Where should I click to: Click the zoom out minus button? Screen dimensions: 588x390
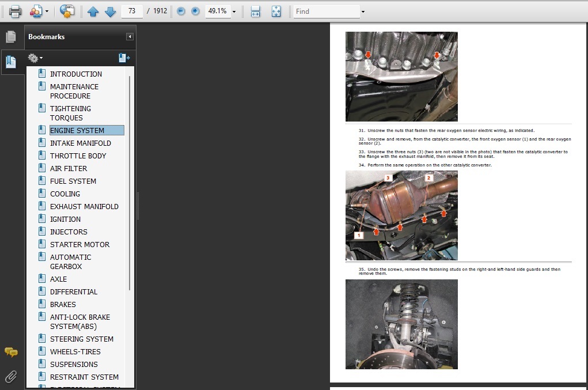(x=181, y=11)
